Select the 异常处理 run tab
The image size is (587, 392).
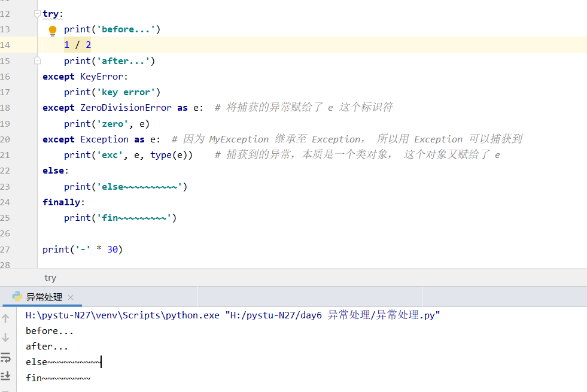click(44, 297)
